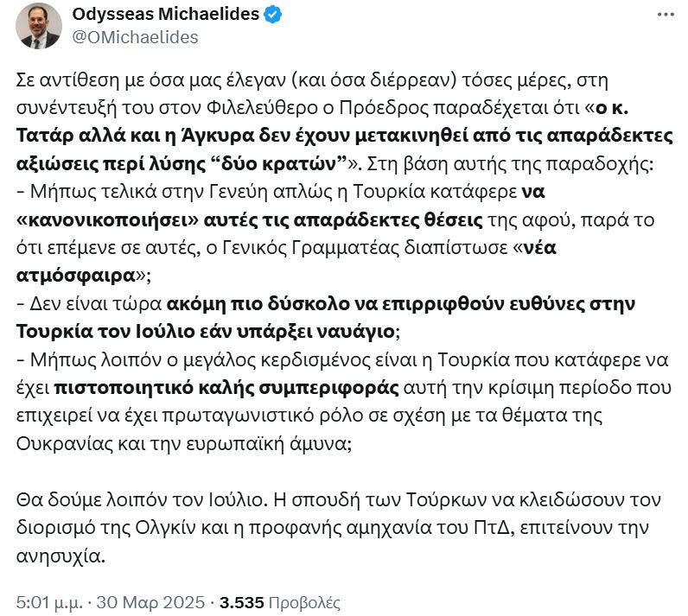Viewport: 688px width, 616px height.
Task: Click the line 'Ουκρανίας και την ευρωπαϊκή άμυνα'
Action: (x=184, y=444)
